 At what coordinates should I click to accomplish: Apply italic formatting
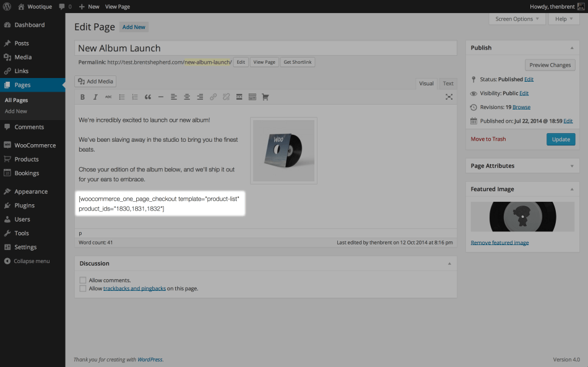(95, 97)
